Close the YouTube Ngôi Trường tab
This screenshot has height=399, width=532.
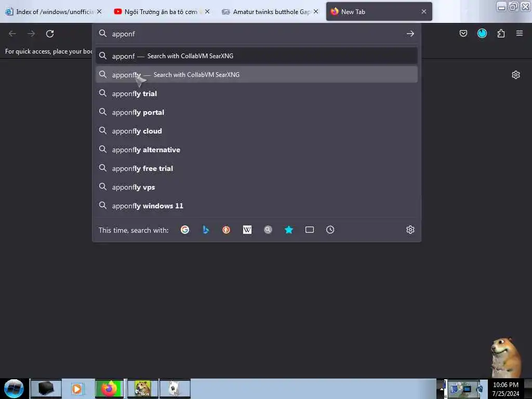click(207, 11)
